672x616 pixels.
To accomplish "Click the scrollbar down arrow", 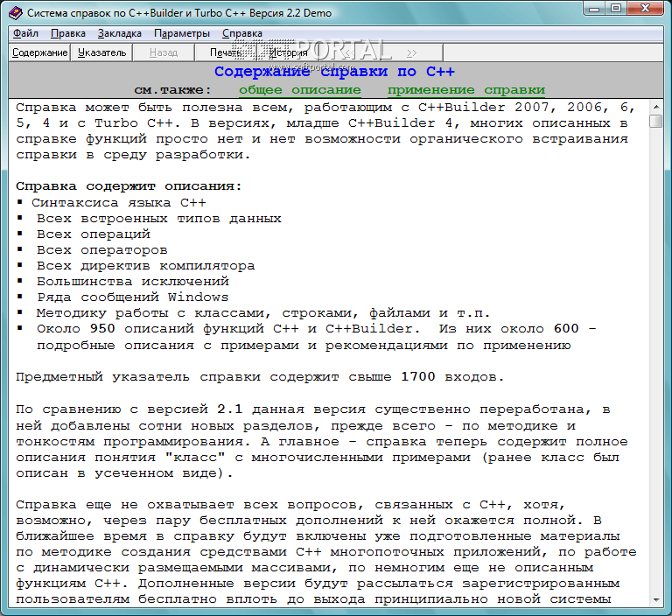I will tap(655, 600).
